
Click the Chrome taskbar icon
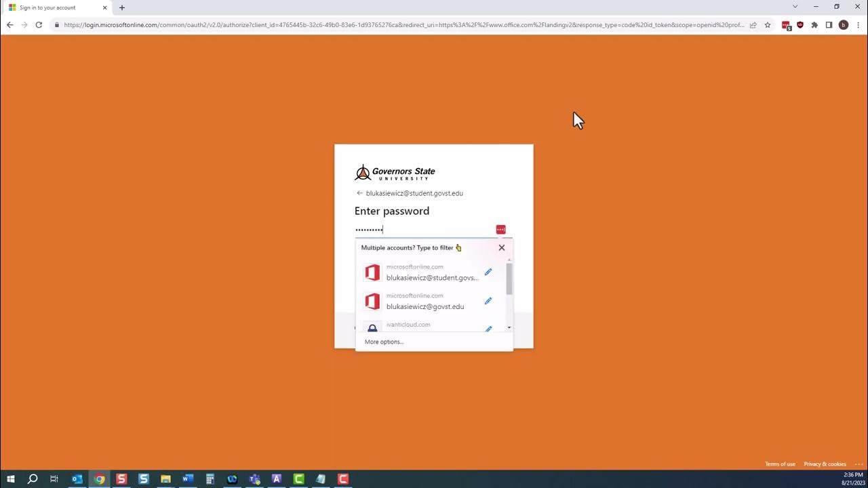click(99, 479)
